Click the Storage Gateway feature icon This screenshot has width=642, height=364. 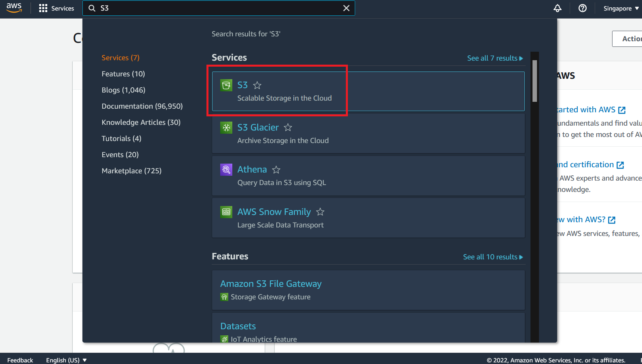[x=224, y=297]
